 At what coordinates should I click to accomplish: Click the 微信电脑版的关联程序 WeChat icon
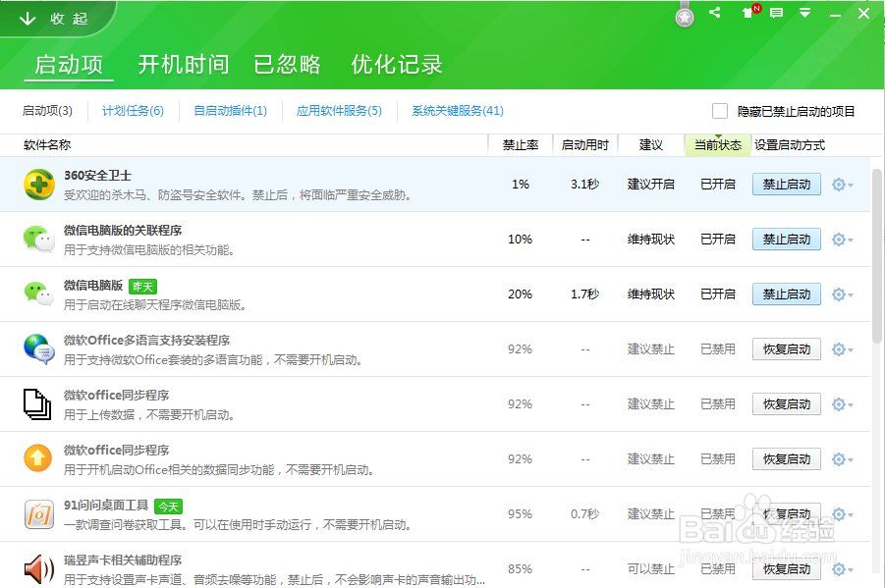click(39, 240)
